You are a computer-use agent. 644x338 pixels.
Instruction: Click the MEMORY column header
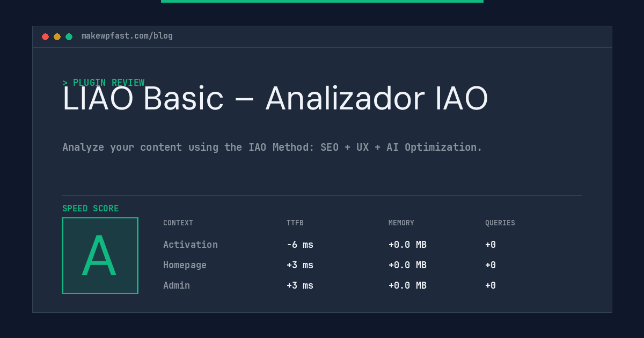pyautogui.click(x=401, y=223)
